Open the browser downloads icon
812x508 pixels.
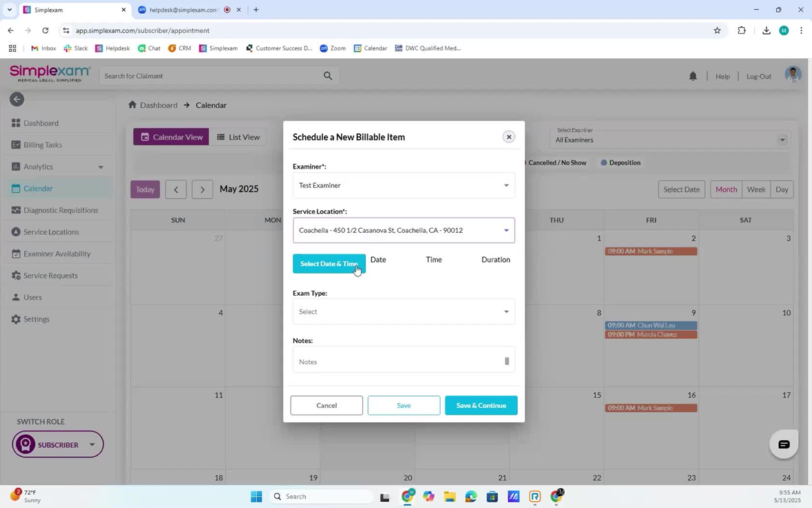766,30
